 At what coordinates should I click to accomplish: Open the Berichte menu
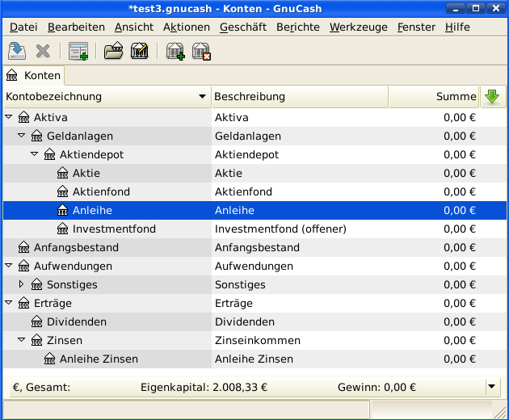click(x=298, y=27)
